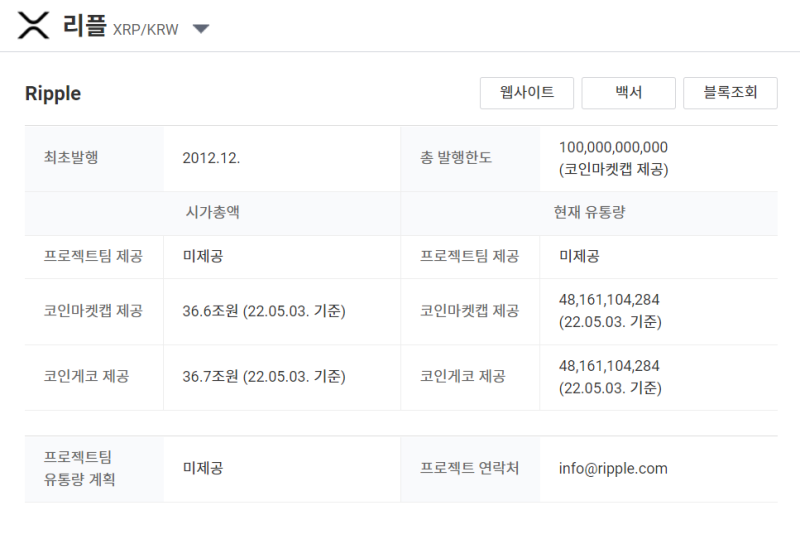Click the Ripple heading text
The width and height of the screenshot is (800, 544).
pyautogui.click(x=53, y=94)
